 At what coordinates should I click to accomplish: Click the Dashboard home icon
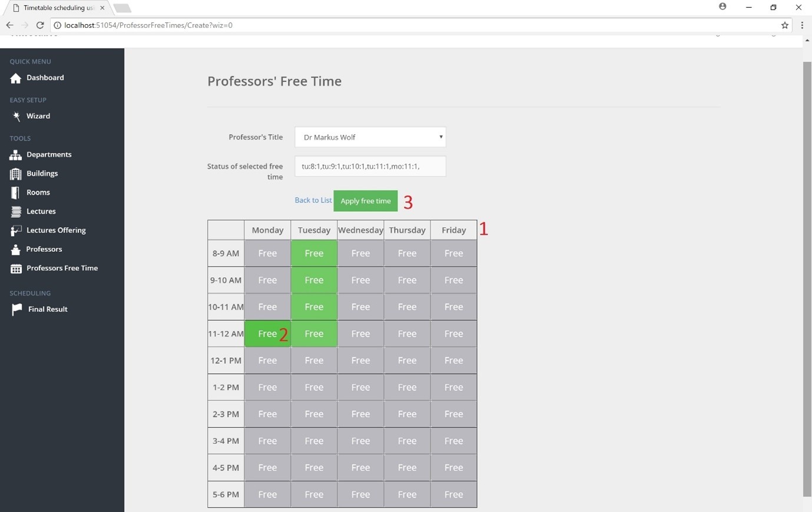pos(16,78)
